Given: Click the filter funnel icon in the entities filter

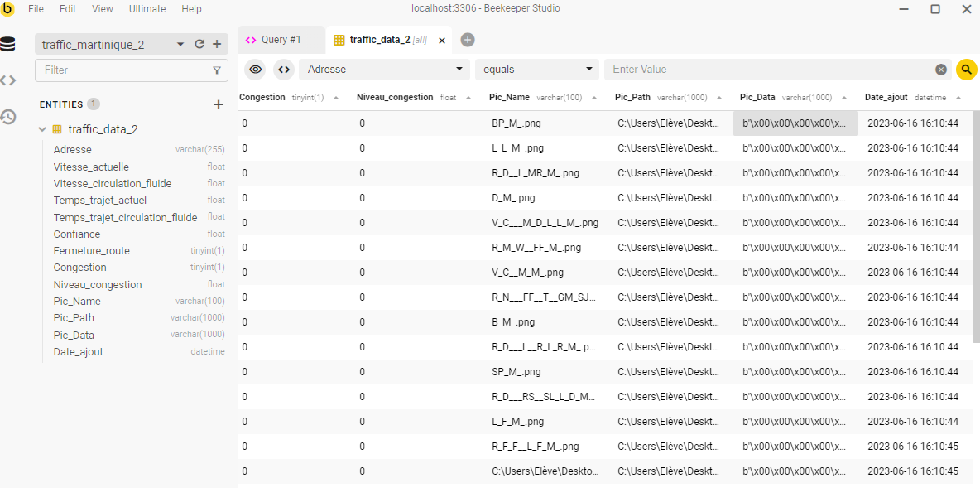Looking at the screenshot, I should 217,70.
